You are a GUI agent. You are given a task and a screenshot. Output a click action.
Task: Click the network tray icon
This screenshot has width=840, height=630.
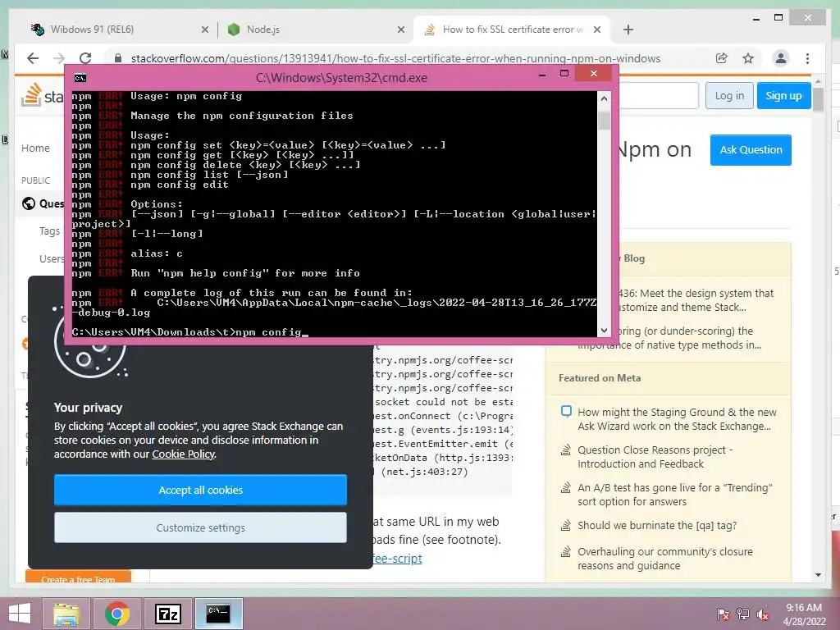[x=743, y=614]
